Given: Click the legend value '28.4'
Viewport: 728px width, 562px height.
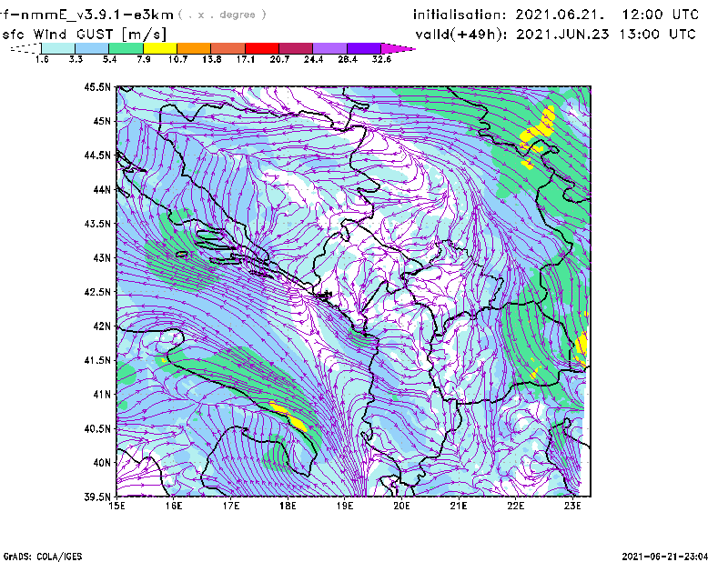Looking at the screenshot, I should tap(348, 59).
